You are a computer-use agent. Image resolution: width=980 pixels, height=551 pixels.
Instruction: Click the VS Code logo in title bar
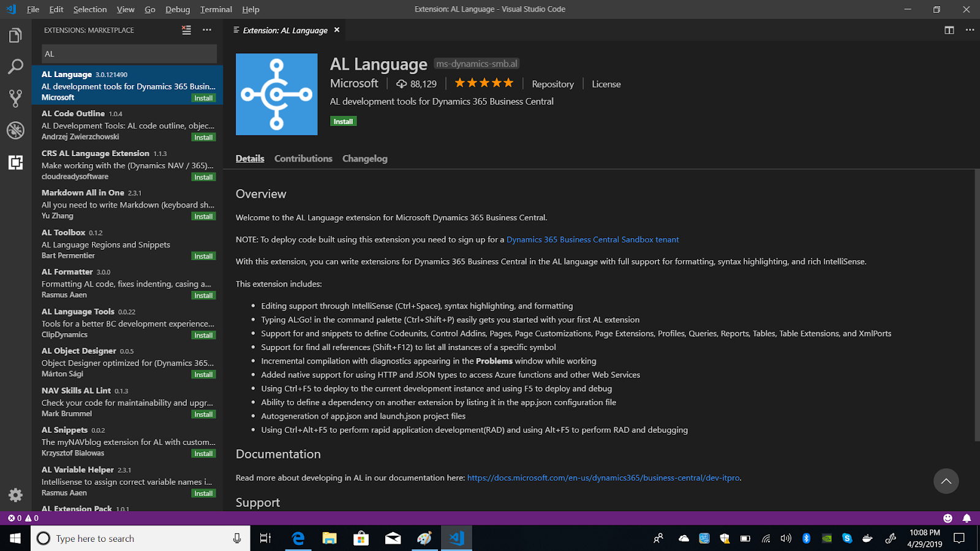coord(11,9)
